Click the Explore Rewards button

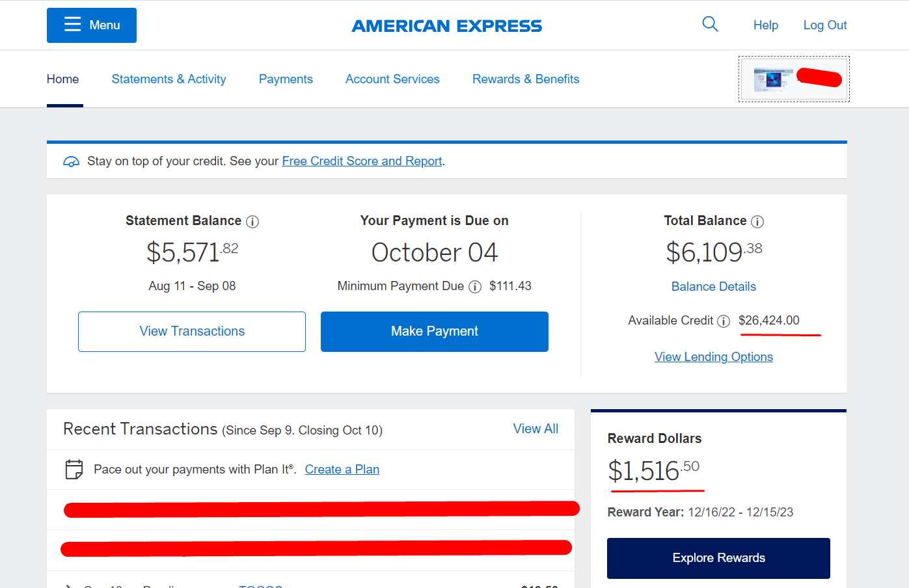(x=718, y=558)
